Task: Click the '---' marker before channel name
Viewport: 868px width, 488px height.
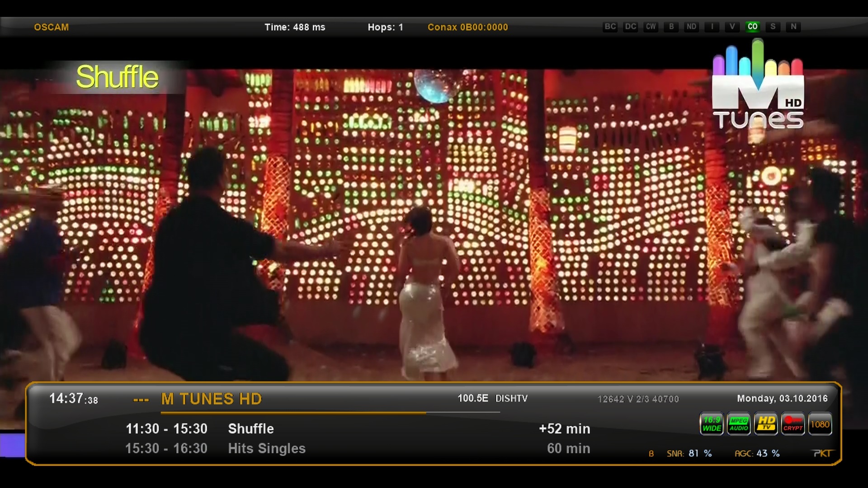Action: click(141, 400)
